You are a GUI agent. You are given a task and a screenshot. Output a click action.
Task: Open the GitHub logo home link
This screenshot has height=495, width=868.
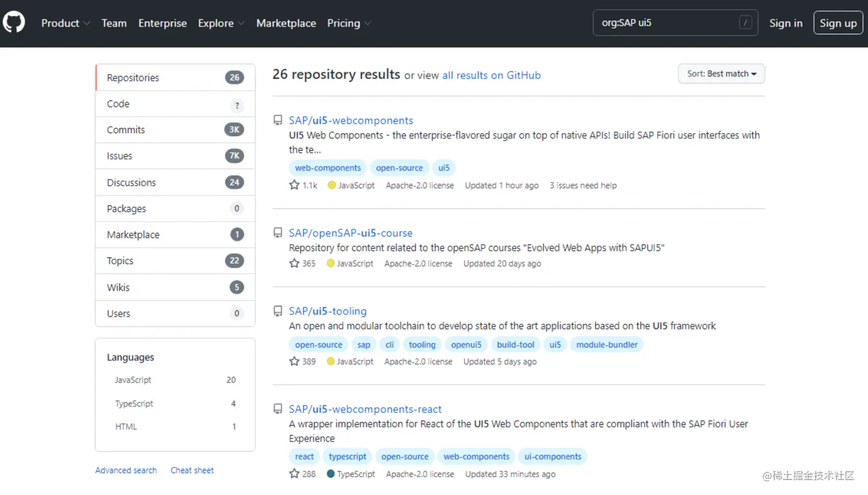pos(14,23)
